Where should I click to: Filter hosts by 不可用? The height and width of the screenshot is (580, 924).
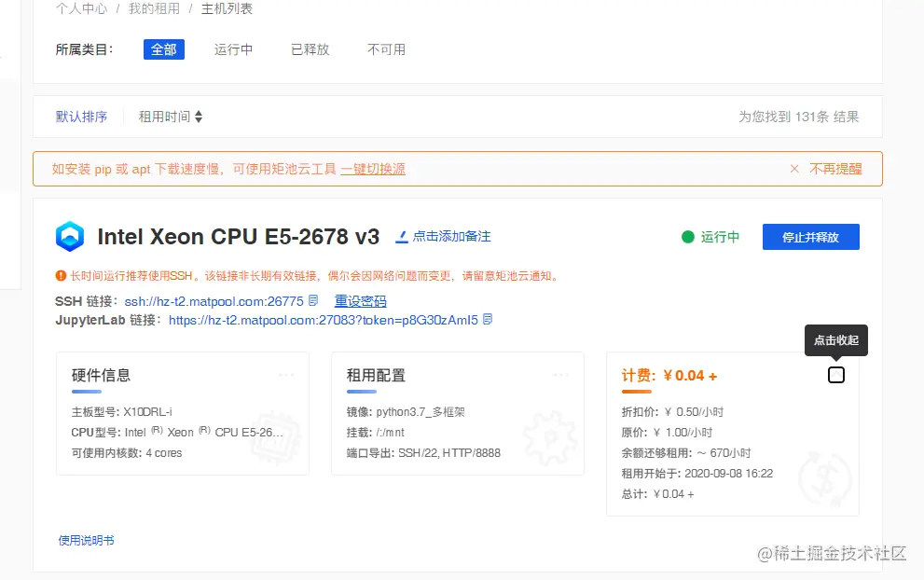pyautogui.click(x=387, y=49)
